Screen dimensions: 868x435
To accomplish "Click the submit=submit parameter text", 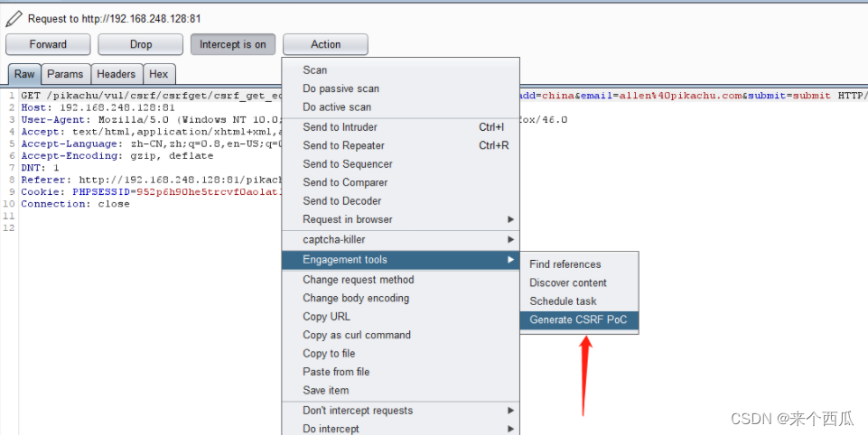I will coord(789,96).
